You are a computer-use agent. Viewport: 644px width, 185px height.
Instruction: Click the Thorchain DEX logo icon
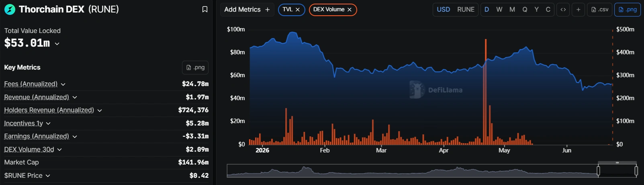(10, 9)
